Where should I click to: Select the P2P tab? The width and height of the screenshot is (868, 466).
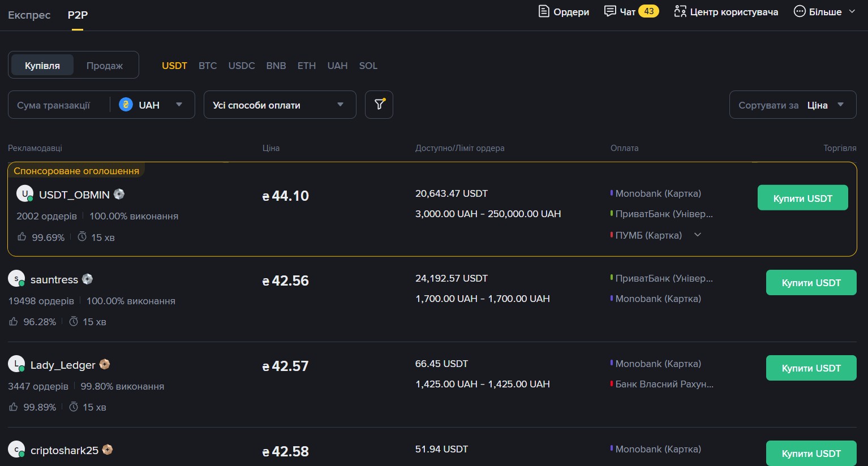click(x=78, y=15)
